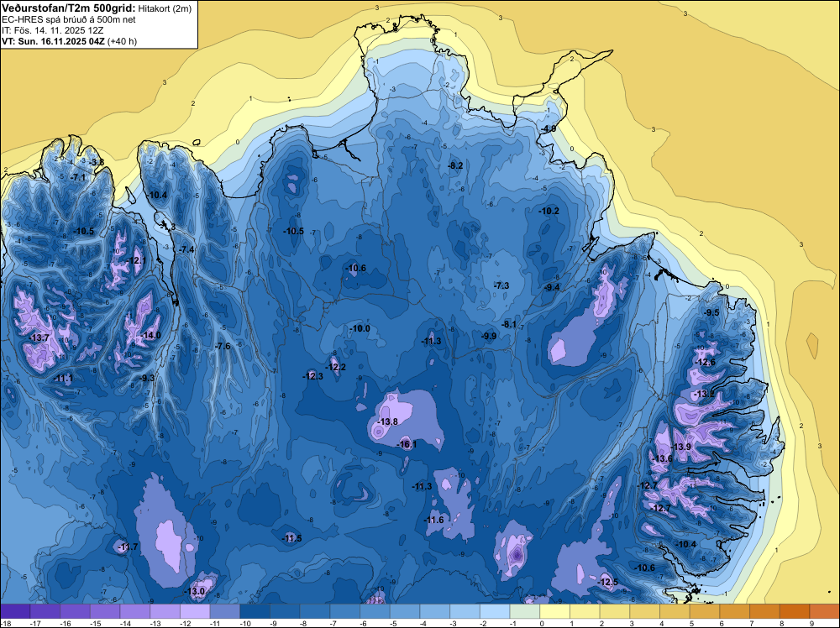Image resolution: width=840 pixels, height=628 pixels.
Task: Click the '-13.8' temperature value
Action: tap(387, 421)
